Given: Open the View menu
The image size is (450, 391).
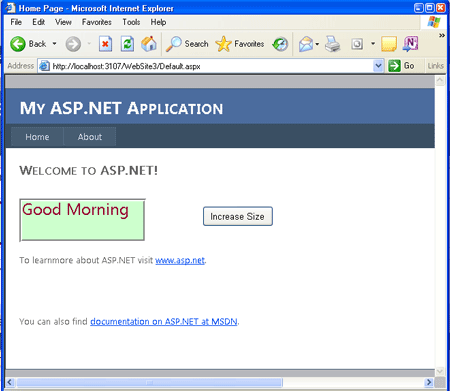Looking at the screenshot, I should (x=63, y=22).
